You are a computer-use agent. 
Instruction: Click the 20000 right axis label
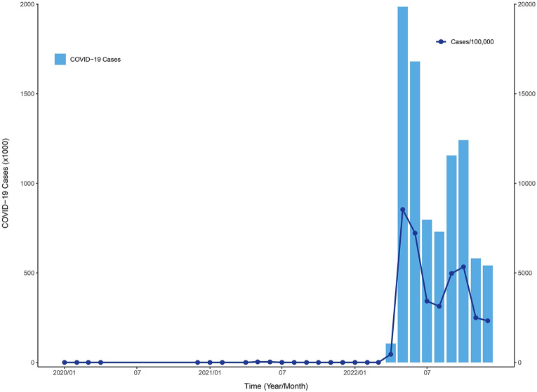click(x=527, y=4)
